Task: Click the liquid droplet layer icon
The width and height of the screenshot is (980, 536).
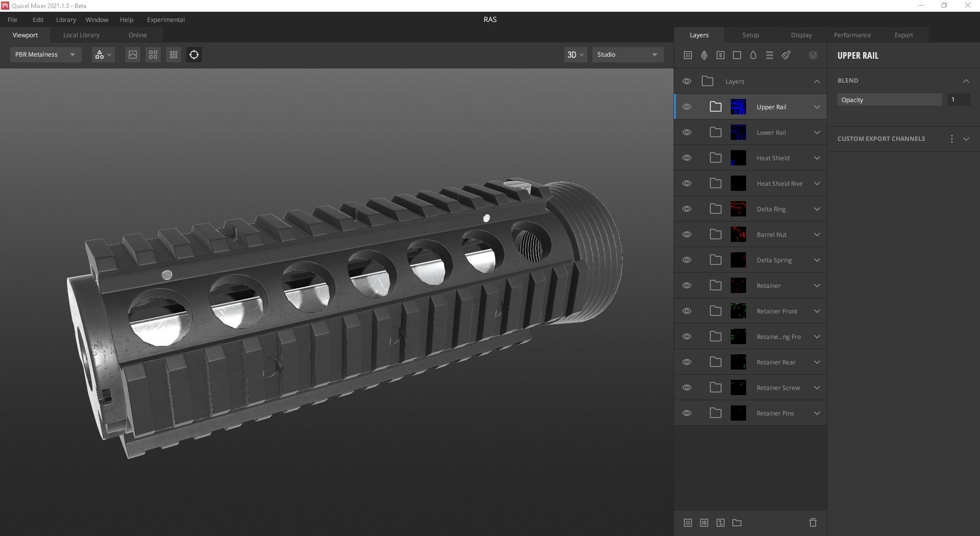Action: (753, 55)
